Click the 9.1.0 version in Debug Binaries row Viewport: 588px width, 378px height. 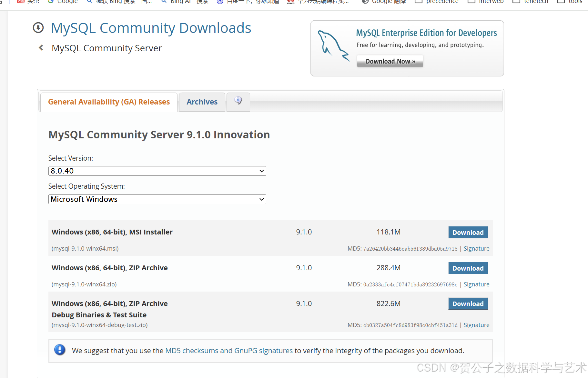click(304, 303)
